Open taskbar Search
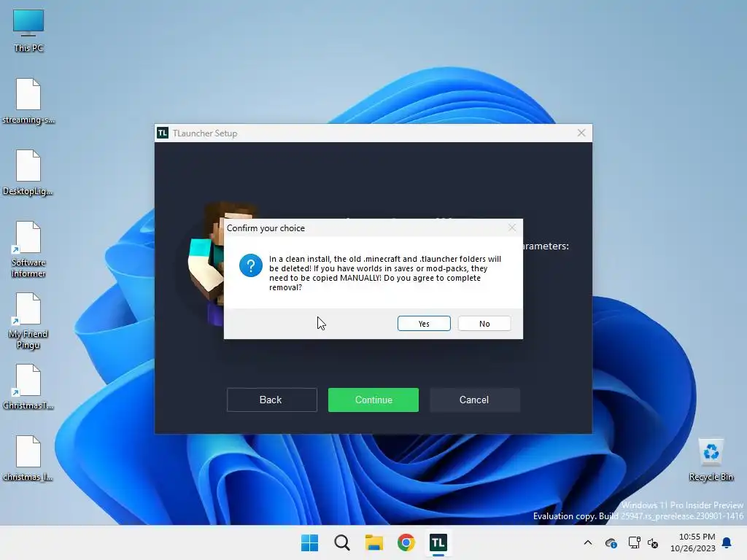The image size is (747, 560). tap(341, 542)
